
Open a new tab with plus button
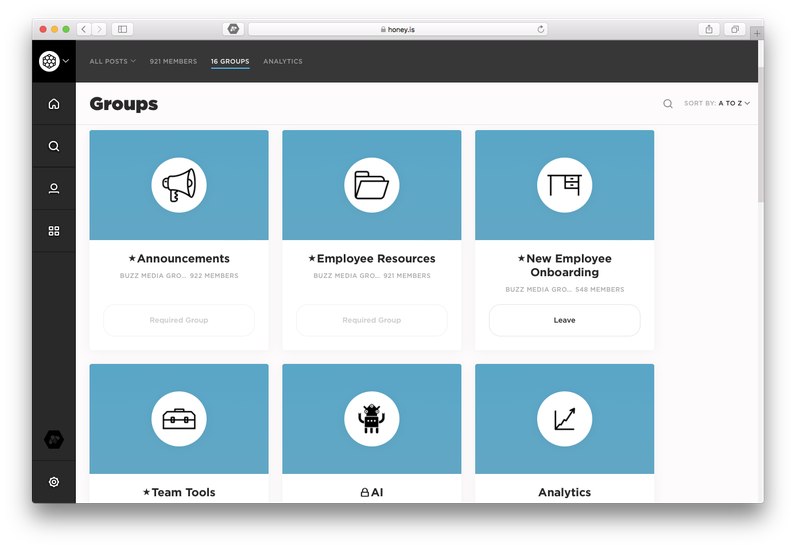pos(757,34)
